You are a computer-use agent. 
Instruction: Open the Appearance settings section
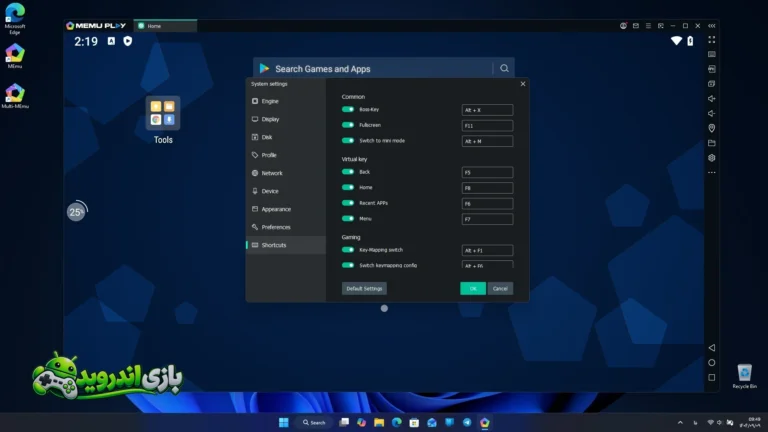click(x=286, y=209)
